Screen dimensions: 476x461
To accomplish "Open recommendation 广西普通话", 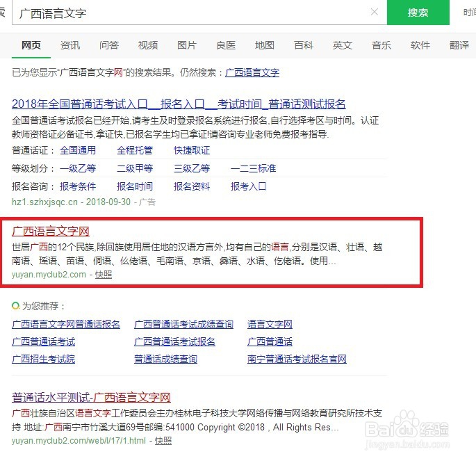I will click(x=270, y=342).
